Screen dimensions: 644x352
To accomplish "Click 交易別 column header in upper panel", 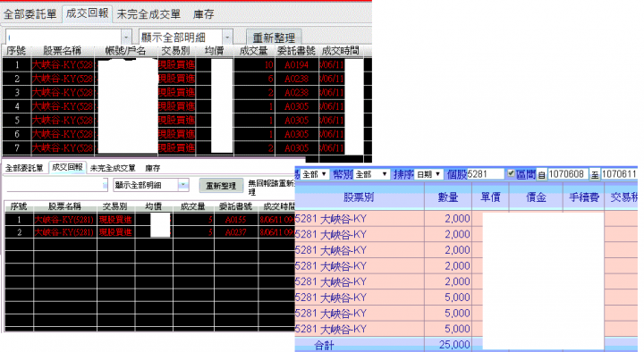I will click(176, 51).
